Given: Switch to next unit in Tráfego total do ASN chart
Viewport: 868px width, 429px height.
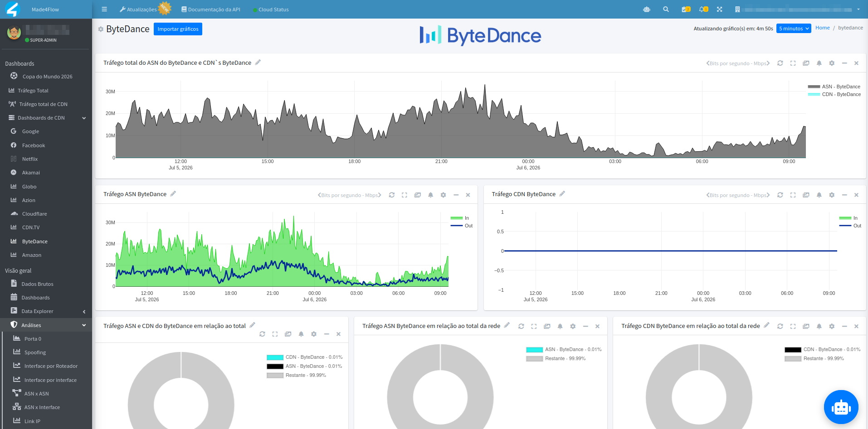Looking at the screenshot, I should coord(768,63).
